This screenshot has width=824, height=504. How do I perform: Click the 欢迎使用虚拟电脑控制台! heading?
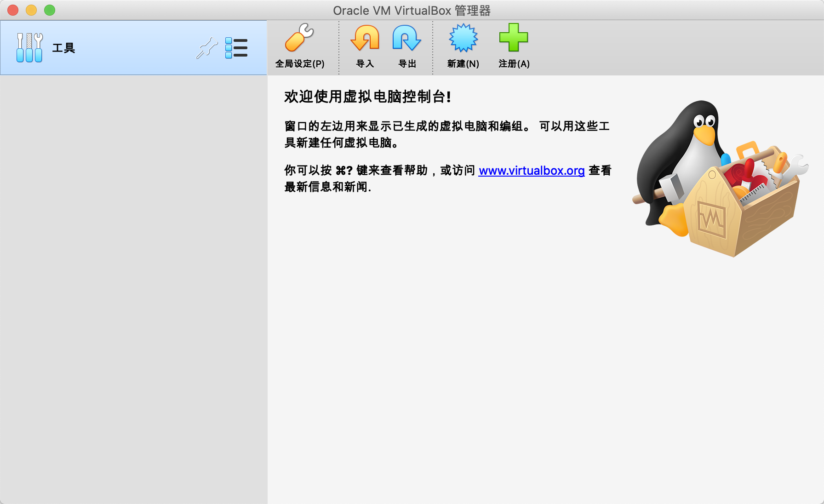click(x=368, y=97)
